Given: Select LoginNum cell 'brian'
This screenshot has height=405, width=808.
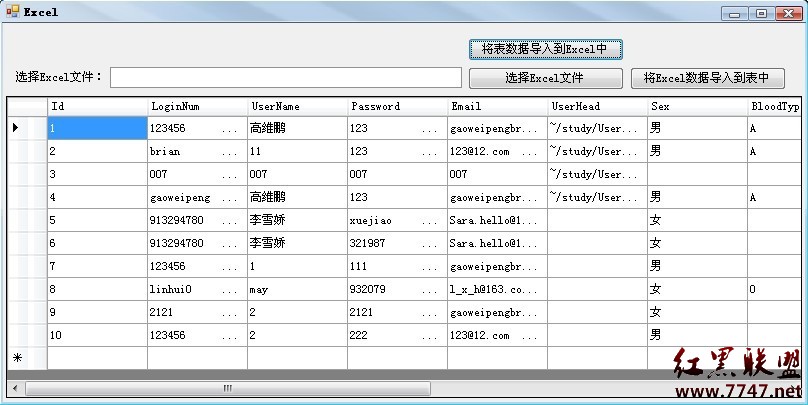Looking at the screenshot, I should point(197,151).
